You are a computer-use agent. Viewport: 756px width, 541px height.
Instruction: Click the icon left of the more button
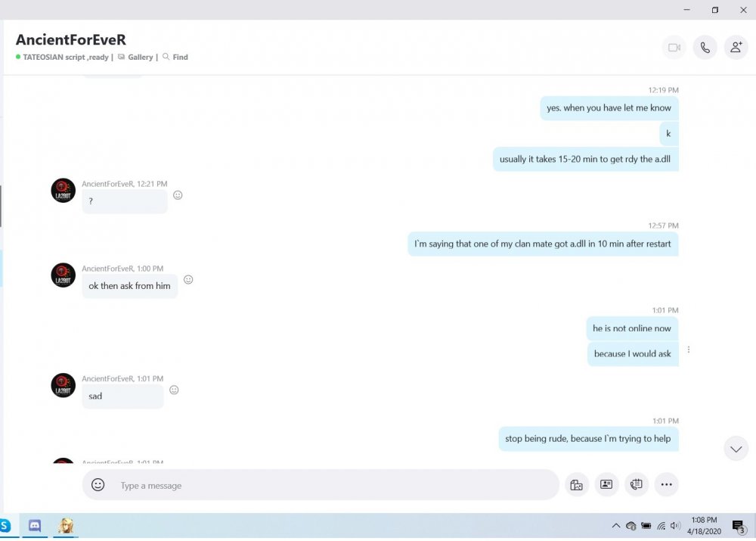pos(636,485)
